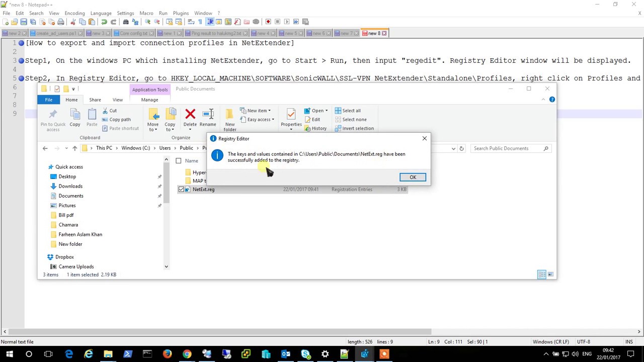Open address bar history dropdown chevron

[453, 148]
